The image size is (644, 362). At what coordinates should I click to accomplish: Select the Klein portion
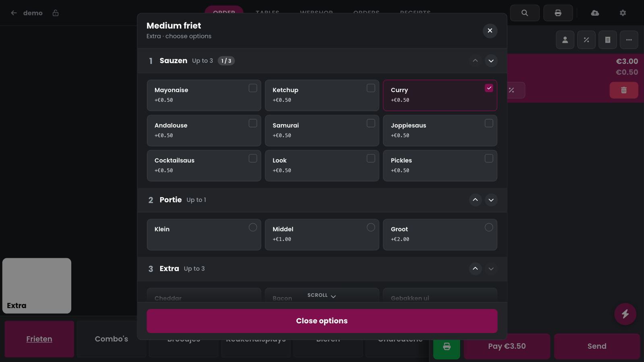click(x=204, y=234)
